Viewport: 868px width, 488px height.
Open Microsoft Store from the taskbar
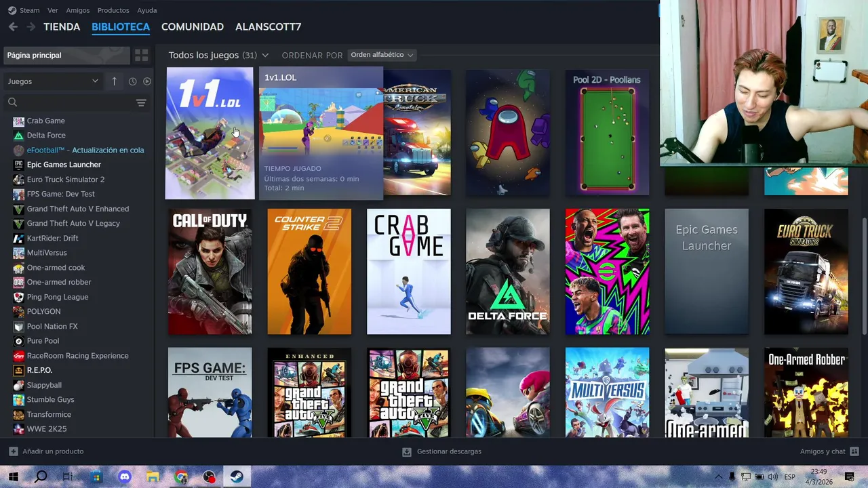[x=97, y=476]
